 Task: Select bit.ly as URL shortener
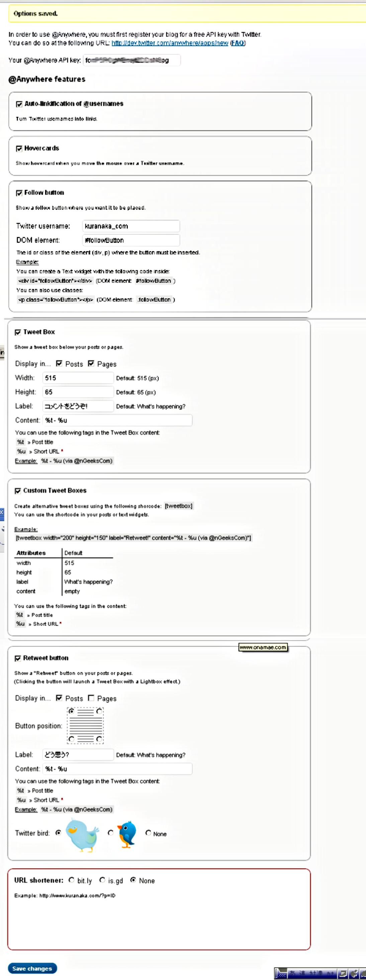click(x=72, y=880)
